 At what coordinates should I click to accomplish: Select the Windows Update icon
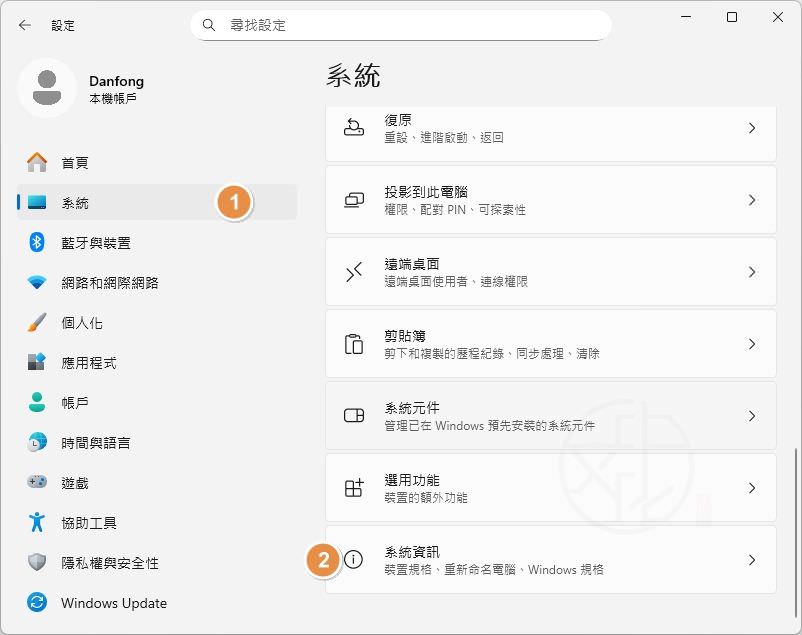tap(26, 603)
